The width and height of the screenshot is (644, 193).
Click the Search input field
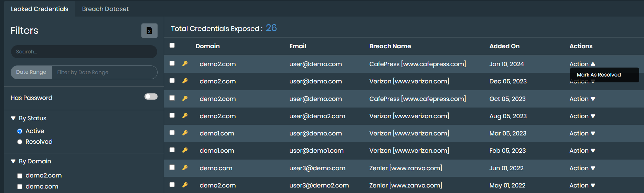click(84, 52)
